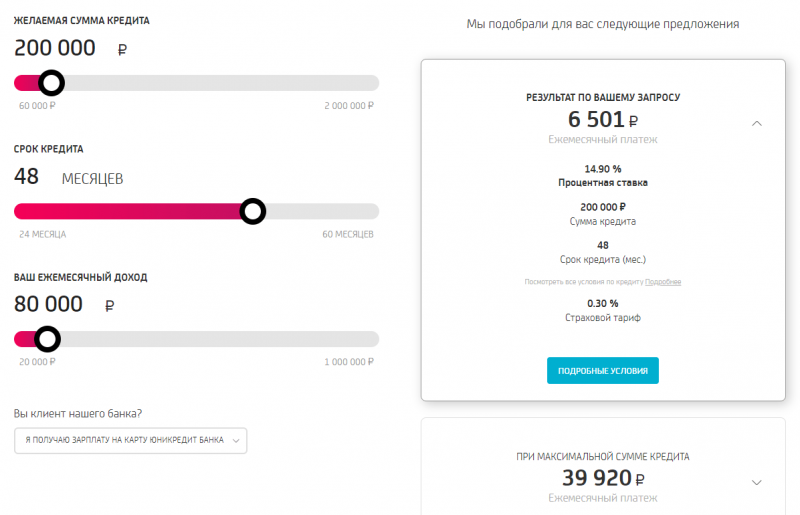Click the loan amount slider handle
Viewport: 800px width, 515px height.
(x=50, y=83)
